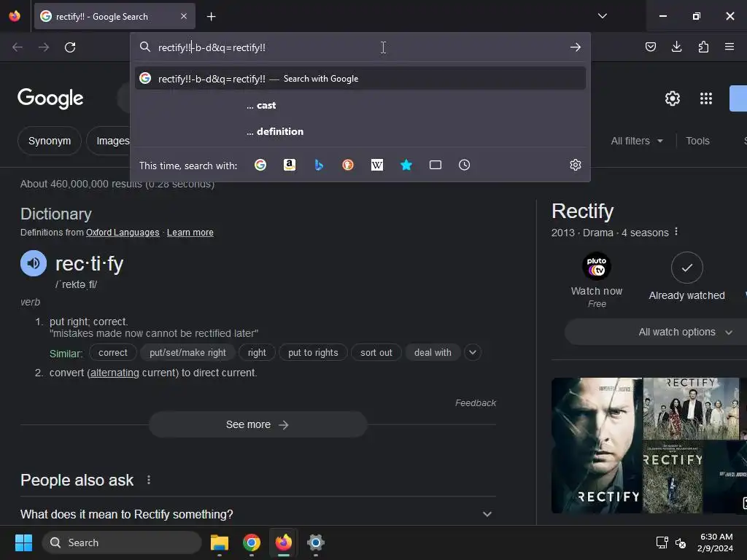Open the Downloads panel

point(676,47)
